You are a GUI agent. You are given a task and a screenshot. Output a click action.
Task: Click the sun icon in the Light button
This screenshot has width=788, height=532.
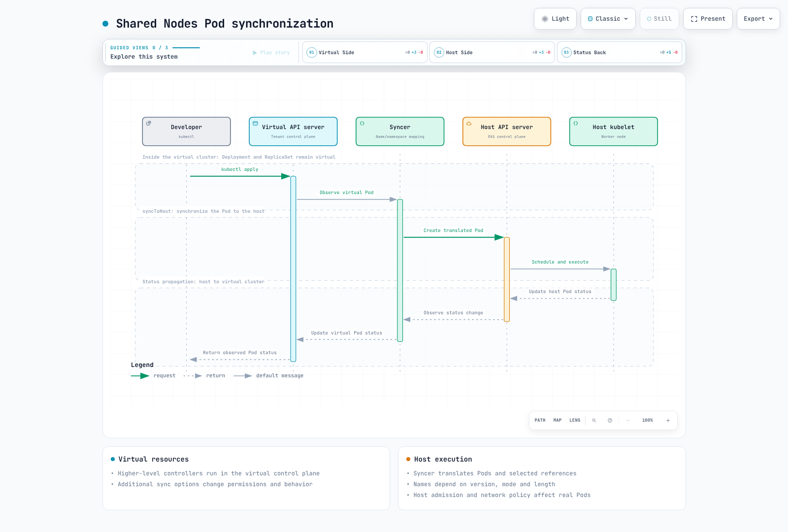(545, 19)
